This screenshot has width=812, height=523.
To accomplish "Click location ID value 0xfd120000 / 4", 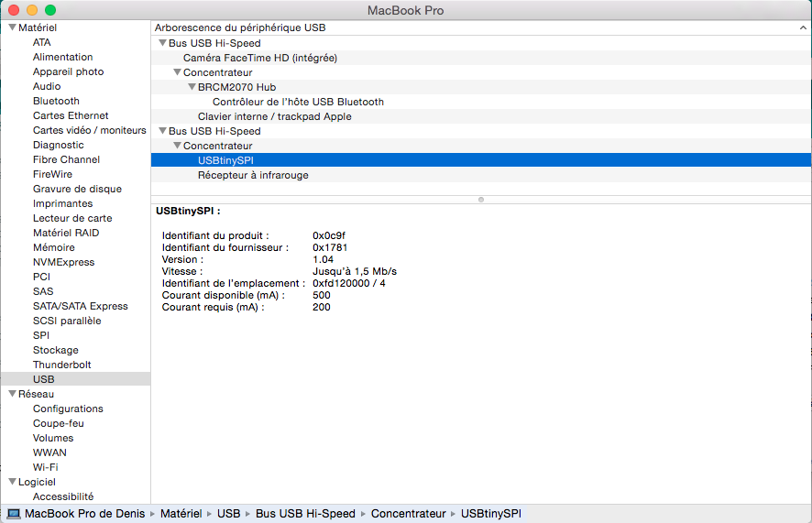I will tap(349, 284).
